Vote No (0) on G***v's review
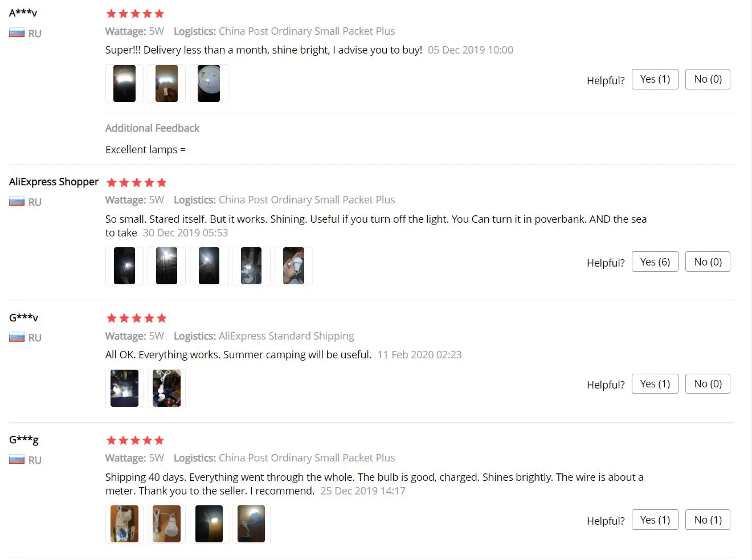Viewport: 752px width, 560px height. [708, 384]
